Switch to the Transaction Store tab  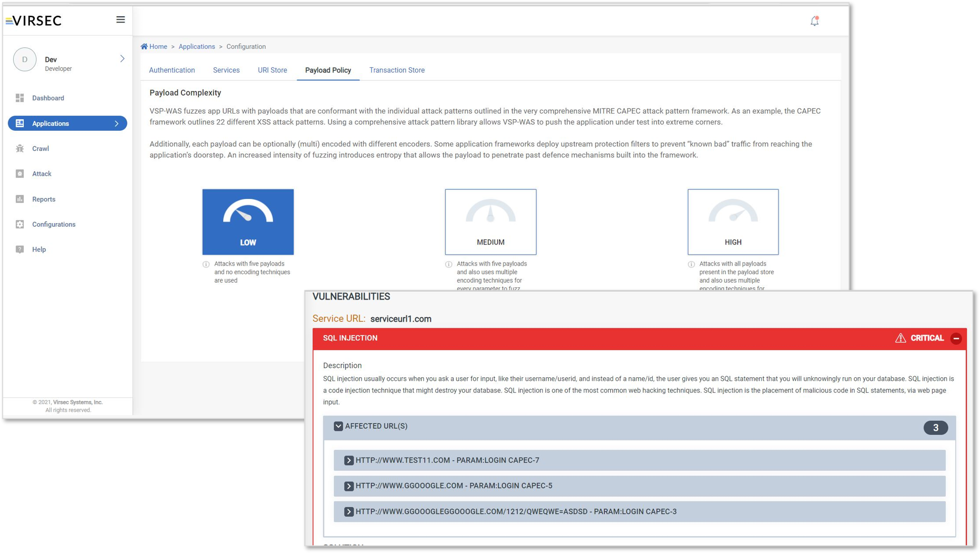click(397, 70)
